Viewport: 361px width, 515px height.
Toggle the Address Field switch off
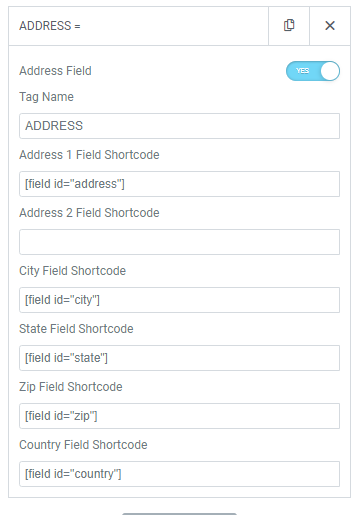313,71
